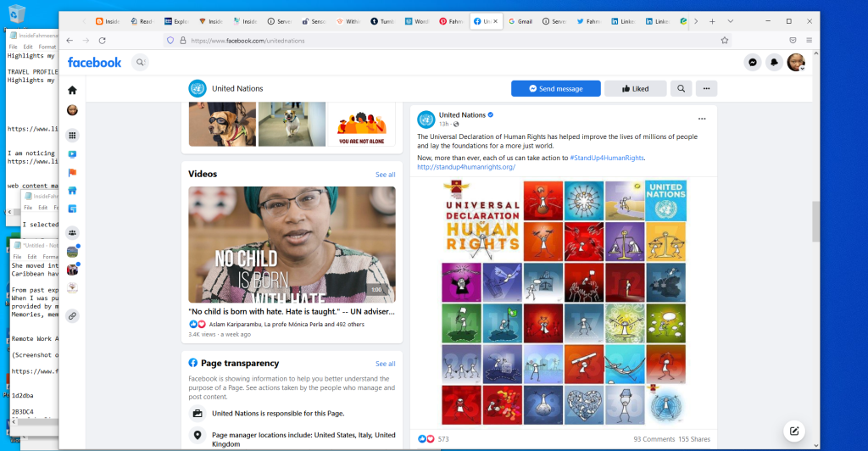868x451 pixels.
Task: Play the "No child is born with hate" video
Action: [292, 244]
